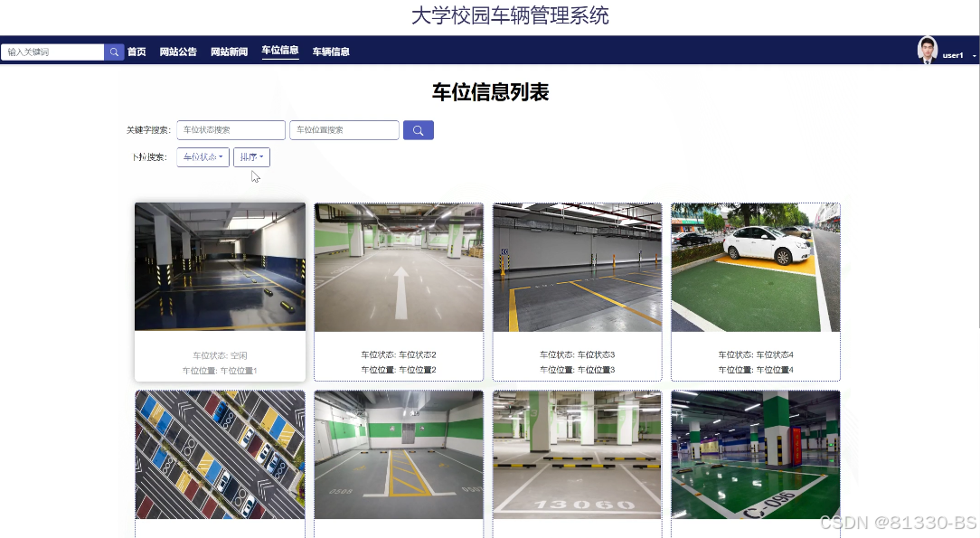Open the yellow-lined parking spot thumbnail

(x=577, y=268)
